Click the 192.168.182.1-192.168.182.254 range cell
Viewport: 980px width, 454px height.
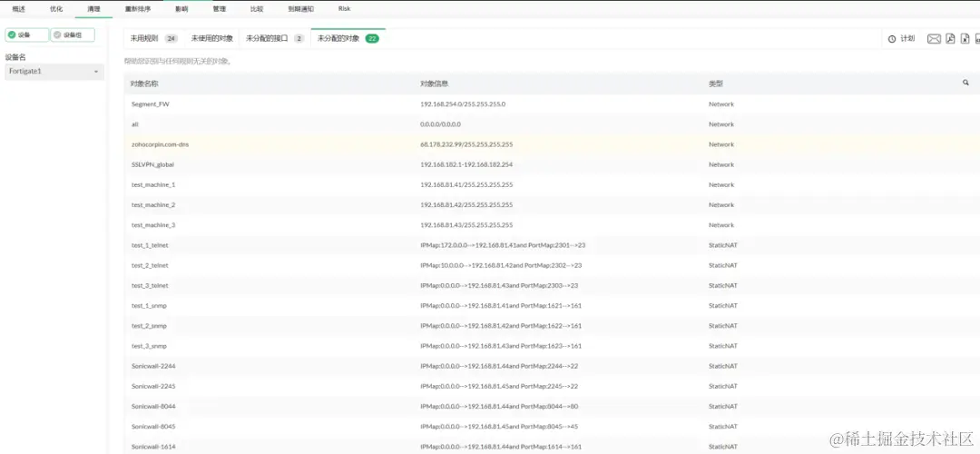[x=466, y=164]
